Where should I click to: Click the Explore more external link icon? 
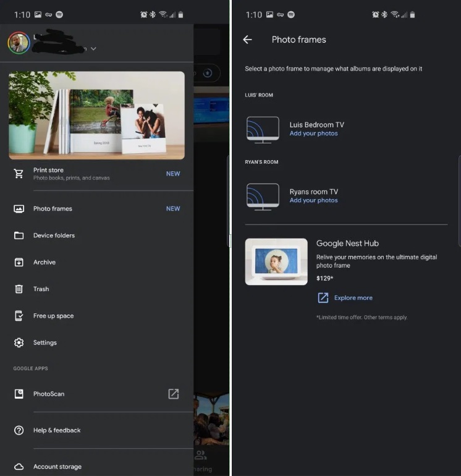(x=323, y=298)
